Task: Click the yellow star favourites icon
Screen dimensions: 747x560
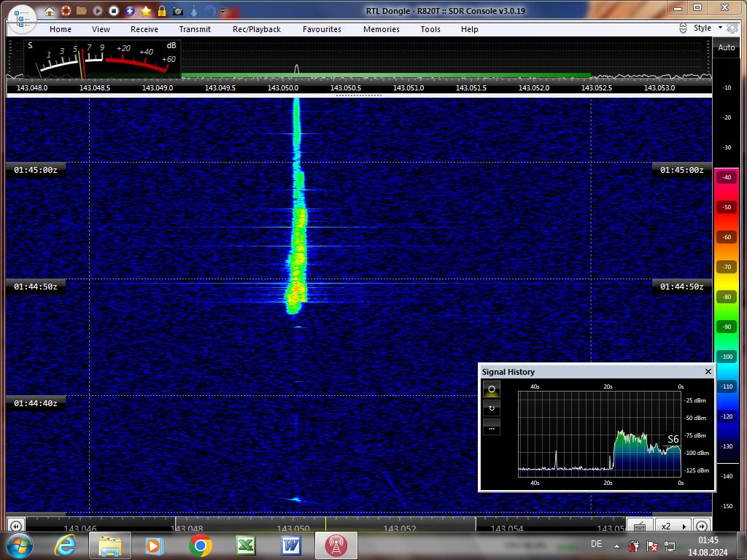Action: (x=146, y=10)
